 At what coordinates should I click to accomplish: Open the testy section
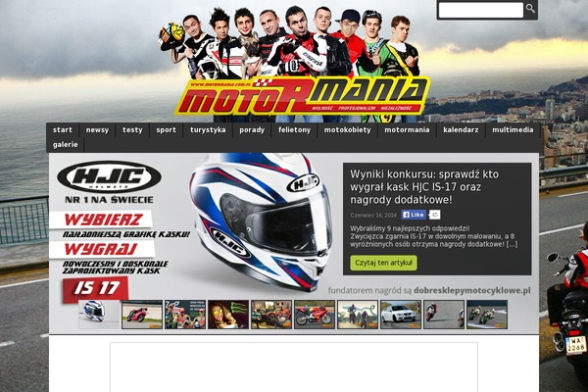(x=132, y=130)
